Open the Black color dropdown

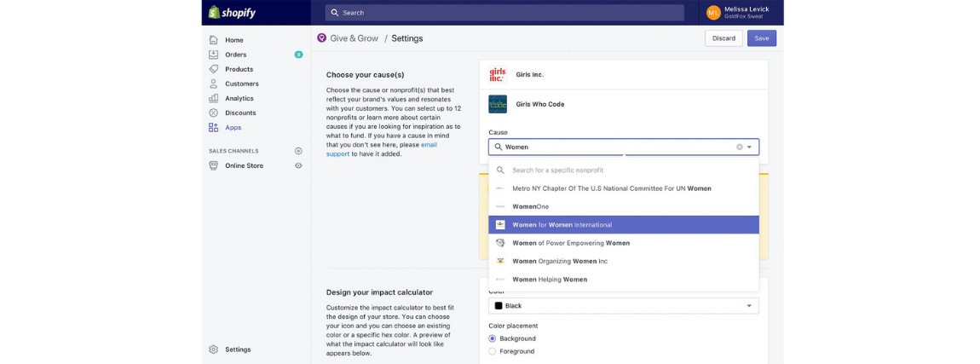coord(623,305)
